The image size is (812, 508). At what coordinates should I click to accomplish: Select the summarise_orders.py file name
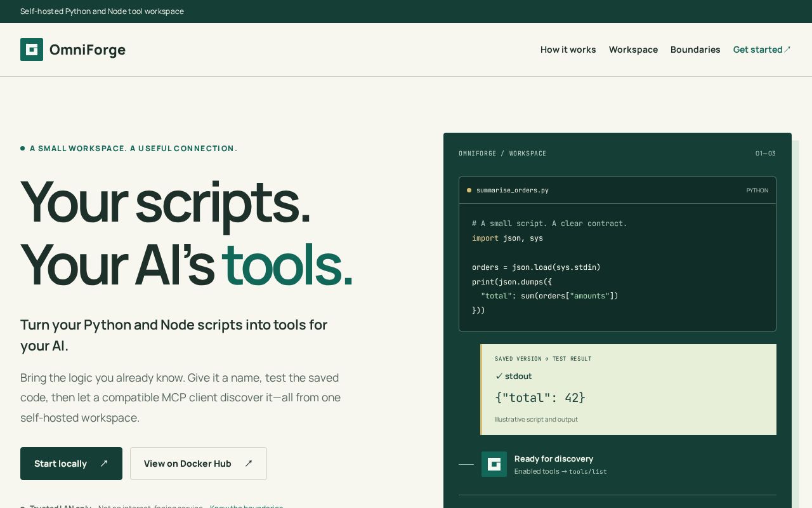(513, 190)
